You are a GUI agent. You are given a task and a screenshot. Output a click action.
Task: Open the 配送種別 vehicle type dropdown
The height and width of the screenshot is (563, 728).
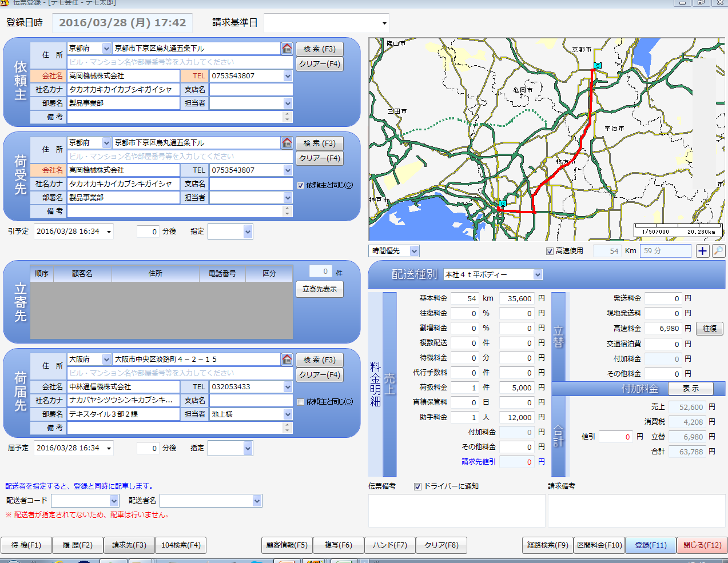coord(538,275)
